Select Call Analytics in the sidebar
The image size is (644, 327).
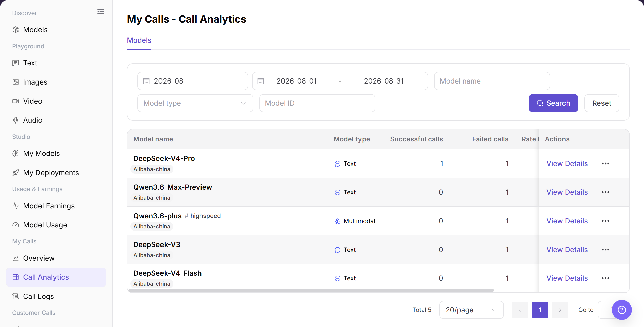click(x=56, y=277)
